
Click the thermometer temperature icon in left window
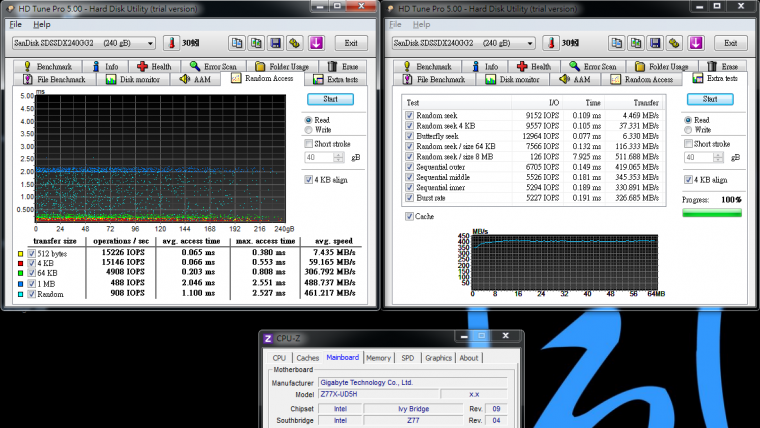pyautogui.click(x=172, y=43)
